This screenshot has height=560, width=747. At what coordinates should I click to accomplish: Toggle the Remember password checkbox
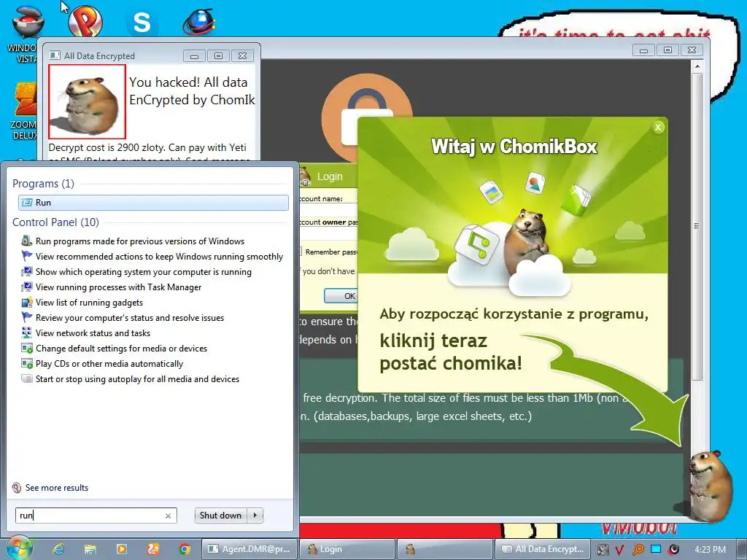pos(300,252)
